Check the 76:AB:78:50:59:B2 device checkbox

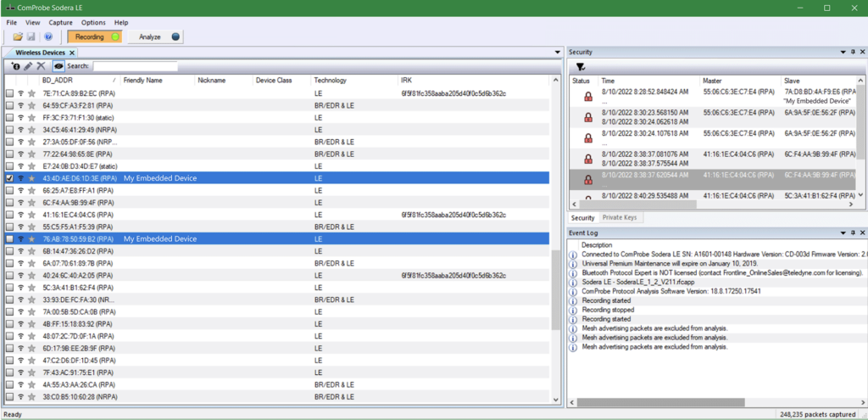pos(9,239)
